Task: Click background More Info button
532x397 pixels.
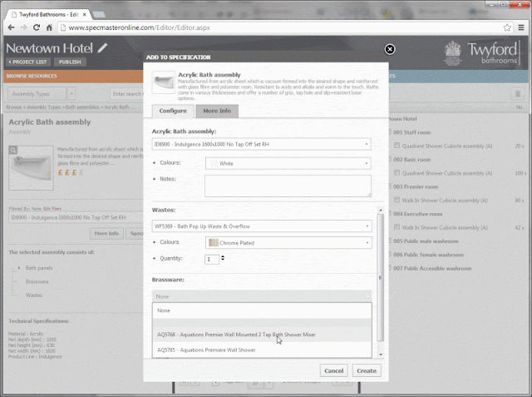Action: (106, 233)
